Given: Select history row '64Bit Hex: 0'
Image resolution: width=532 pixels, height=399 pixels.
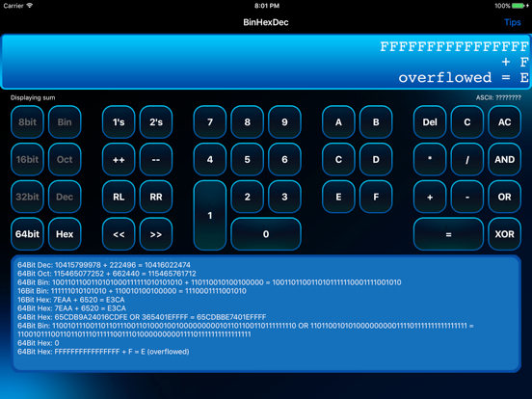Looking at the screenshot, I should [x=38, y=343].
